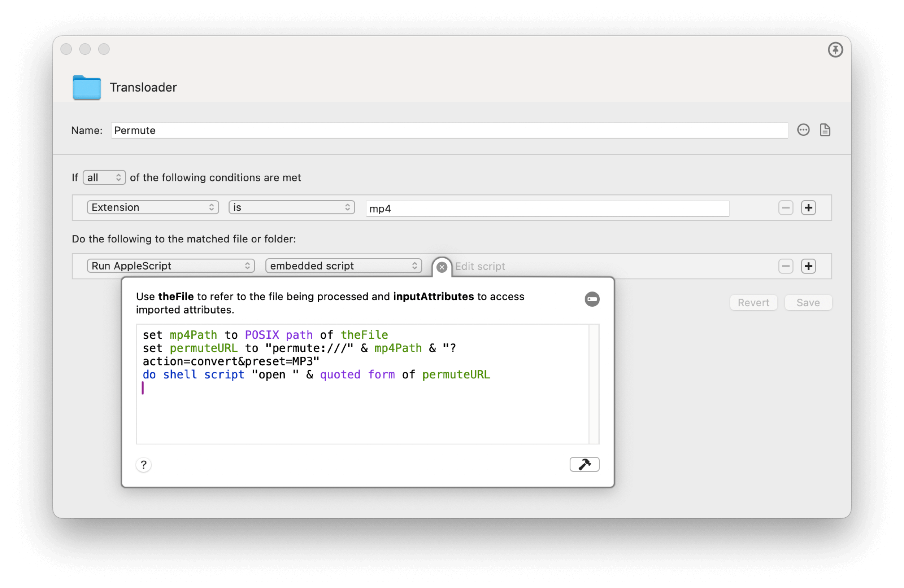Click the Name field containing Permute
904x588 pixels.
click(449, 131)
